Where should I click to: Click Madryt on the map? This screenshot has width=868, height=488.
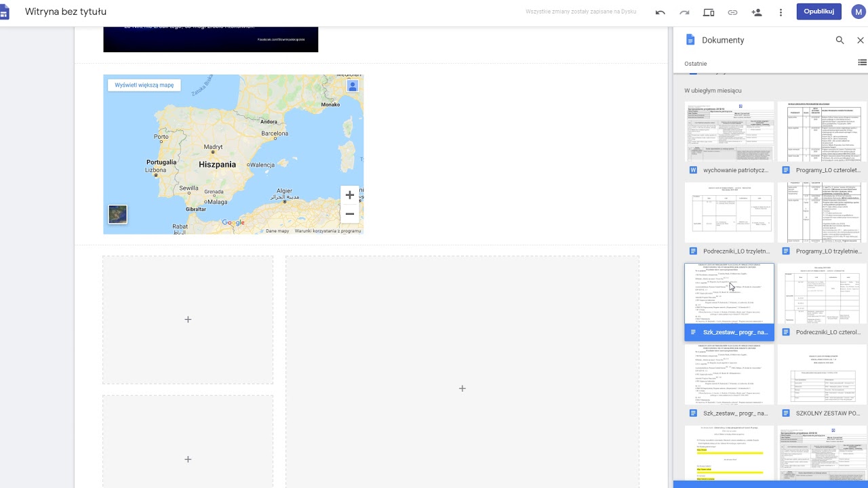click(213, 146)
